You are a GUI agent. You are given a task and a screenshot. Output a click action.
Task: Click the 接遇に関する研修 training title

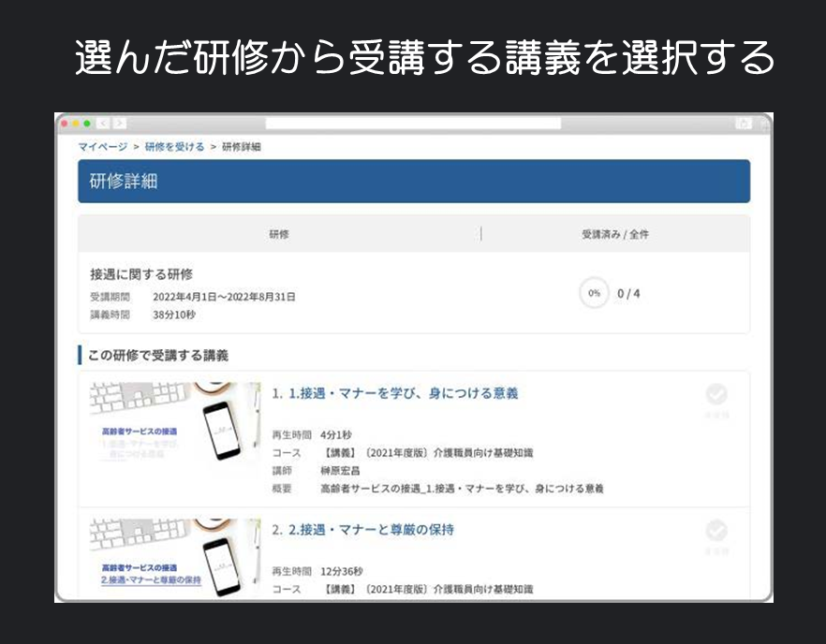point(141,274)
